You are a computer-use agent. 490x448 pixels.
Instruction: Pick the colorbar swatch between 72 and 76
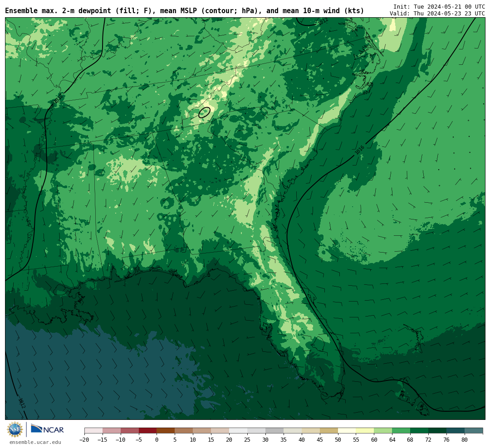[438, 431]
